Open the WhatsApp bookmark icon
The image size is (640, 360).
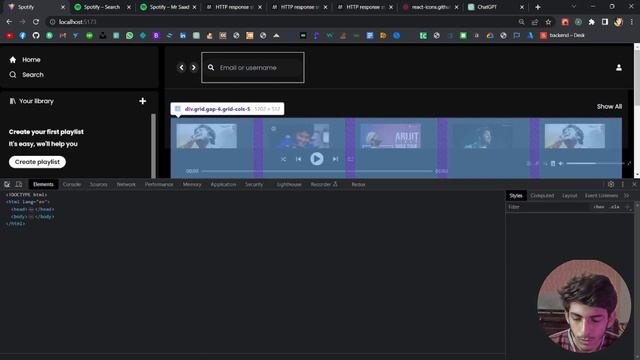(x=129, y=36)
